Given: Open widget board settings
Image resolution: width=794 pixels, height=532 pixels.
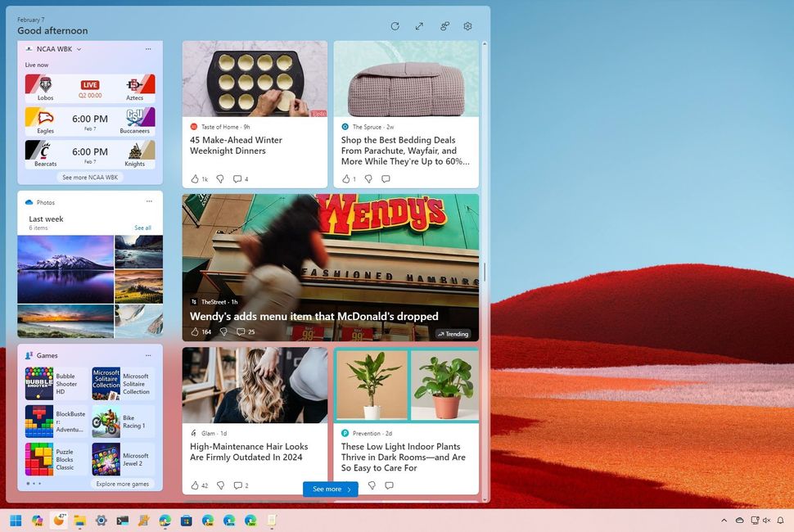Looking at the screenshot, I should tap(467, 26).
